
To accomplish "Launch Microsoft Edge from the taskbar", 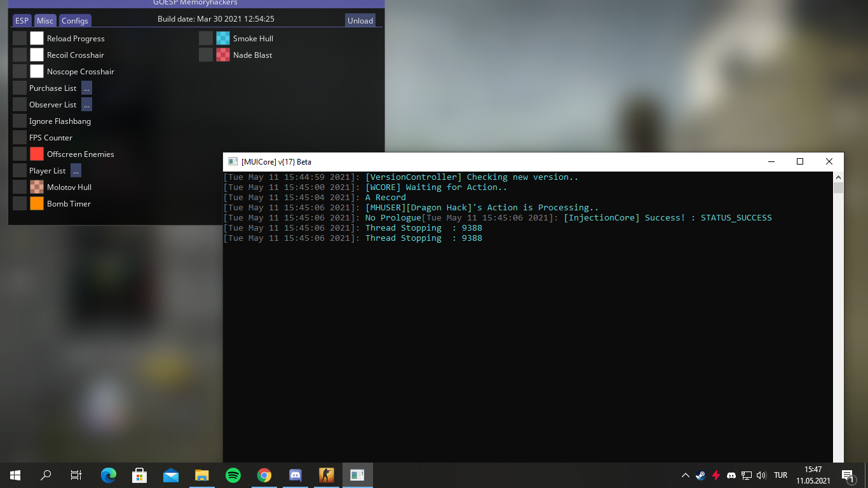I will [x=109, y=475].
